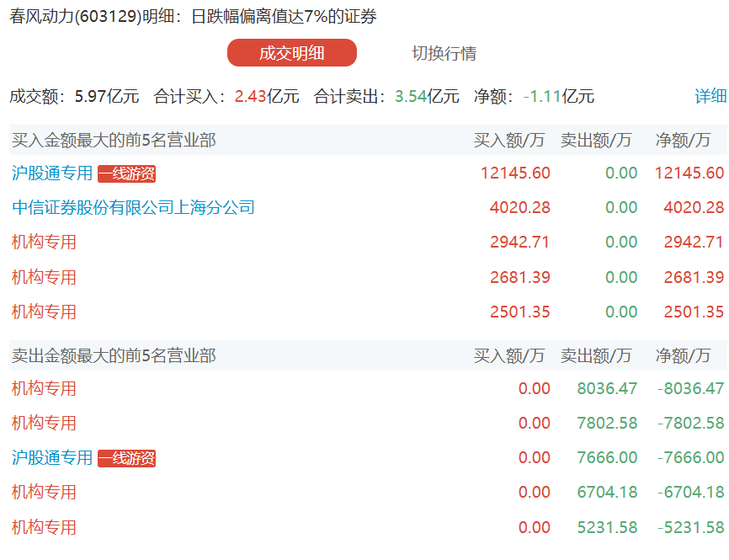Select 机构专用 row with 2942.71 buy amount
729x560 pixels.
click(x=368, y=242)
